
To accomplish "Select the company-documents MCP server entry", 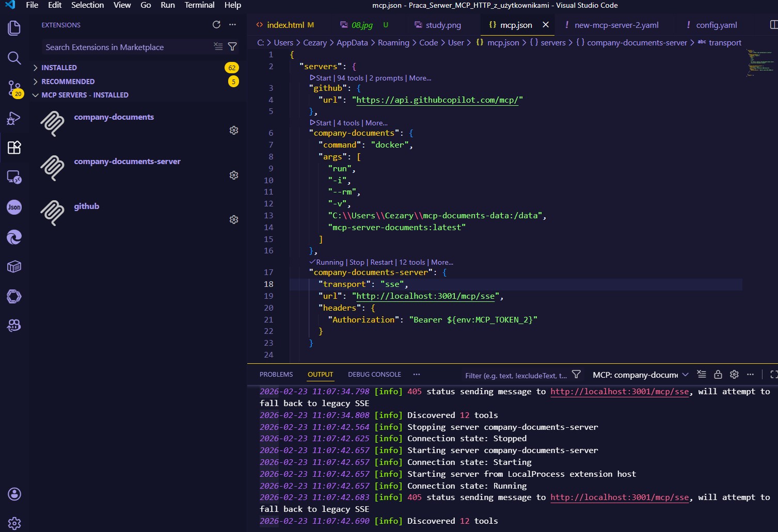I will click(x=138, y=124).
